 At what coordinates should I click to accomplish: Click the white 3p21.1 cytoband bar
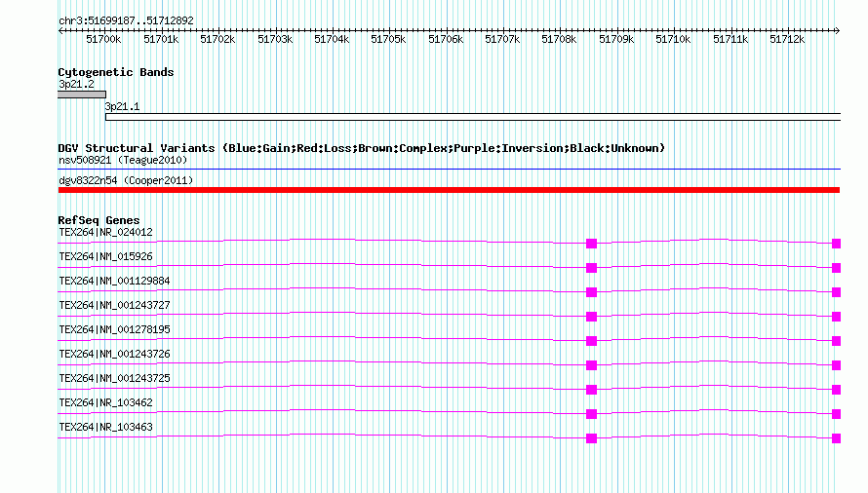[x=473, y=117]
